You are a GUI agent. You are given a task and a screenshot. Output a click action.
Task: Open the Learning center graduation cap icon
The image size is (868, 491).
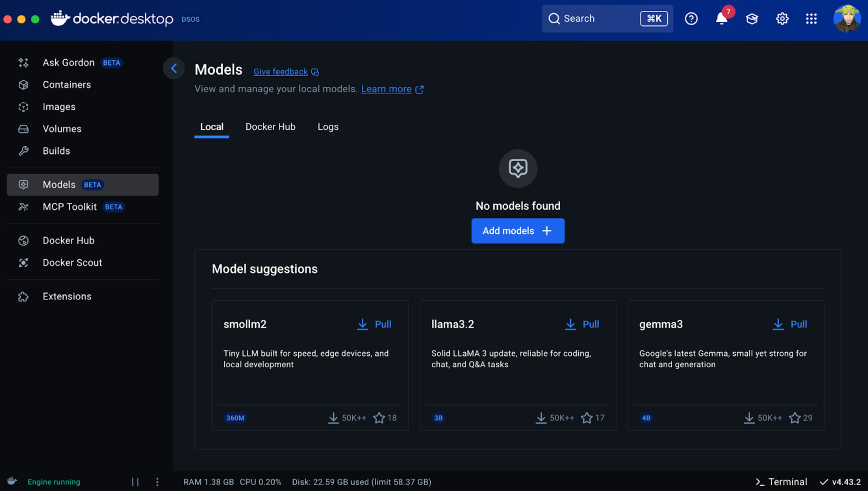752,19
